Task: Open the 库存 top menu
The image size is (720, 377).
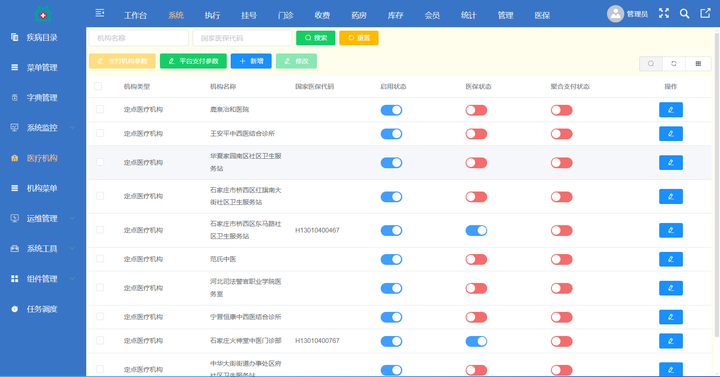Action: click(395, 16)
